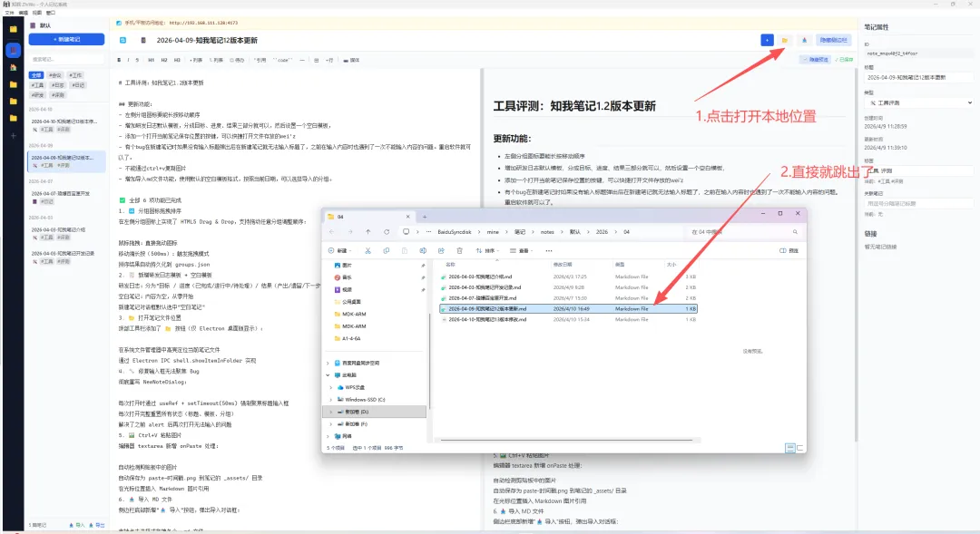Insert bullet list via •列表 button

tap(196, 61)
